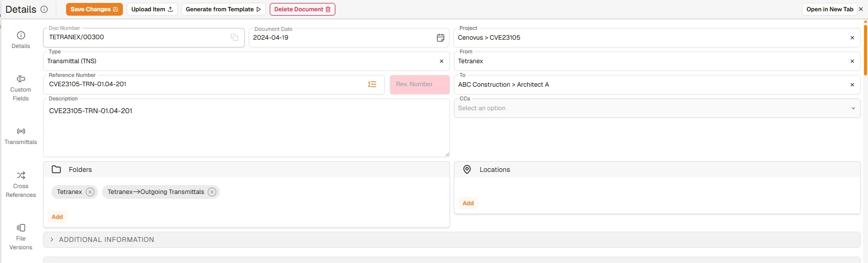
Task: Click the Tetranex folder chip label
Action: (70, 192)
